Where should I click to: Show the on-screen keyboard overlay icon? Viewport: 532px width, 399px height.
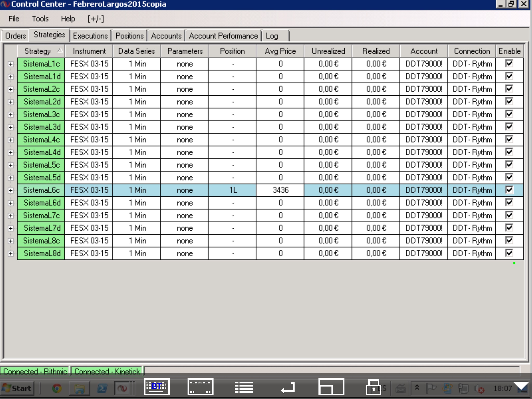(157, 387)
